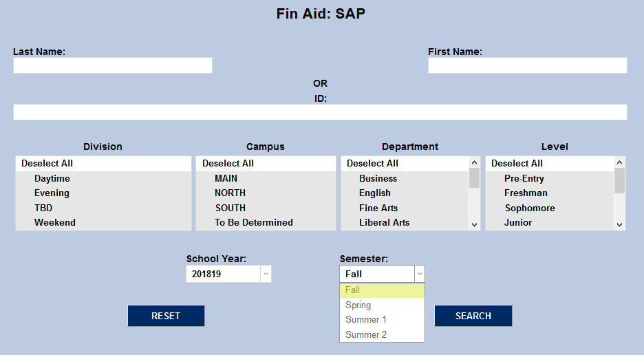Image resolution: width=644 pixels, height=355 pixels.
Task: Select Weekend division
Action: pos(103,223)
